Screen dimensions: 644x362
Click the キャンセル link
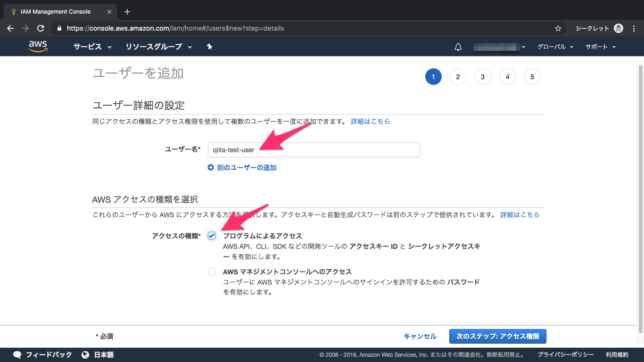pos(420,337)
